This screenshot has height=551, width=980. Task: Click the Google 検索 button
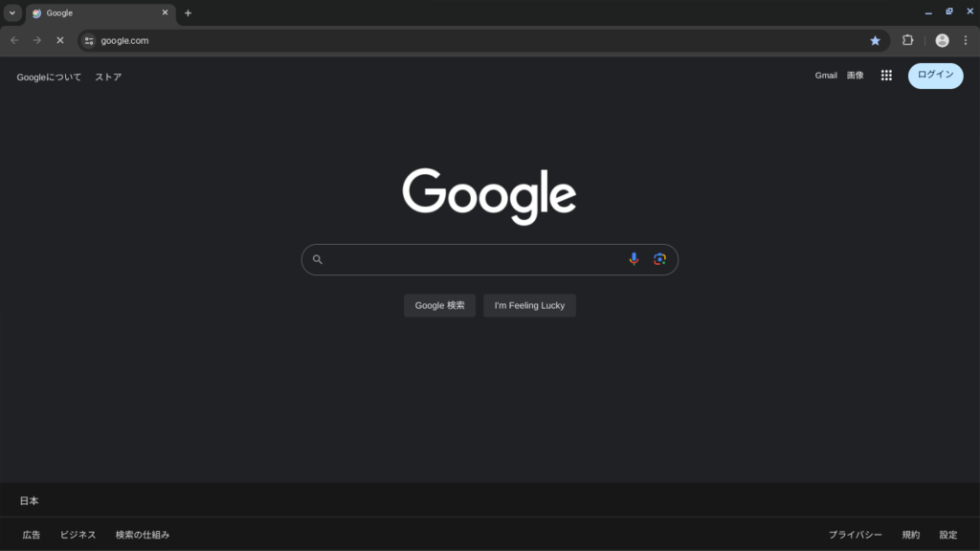pos(439,305)
